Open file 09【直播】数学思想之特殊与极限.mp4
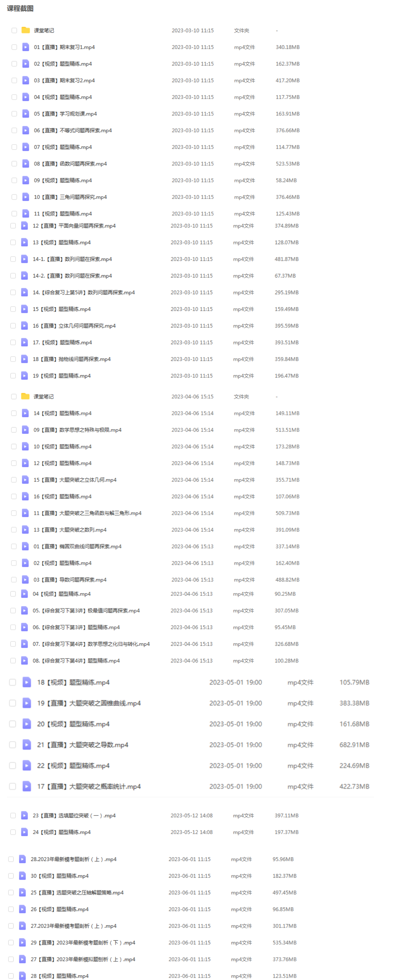 coord(78,430)
